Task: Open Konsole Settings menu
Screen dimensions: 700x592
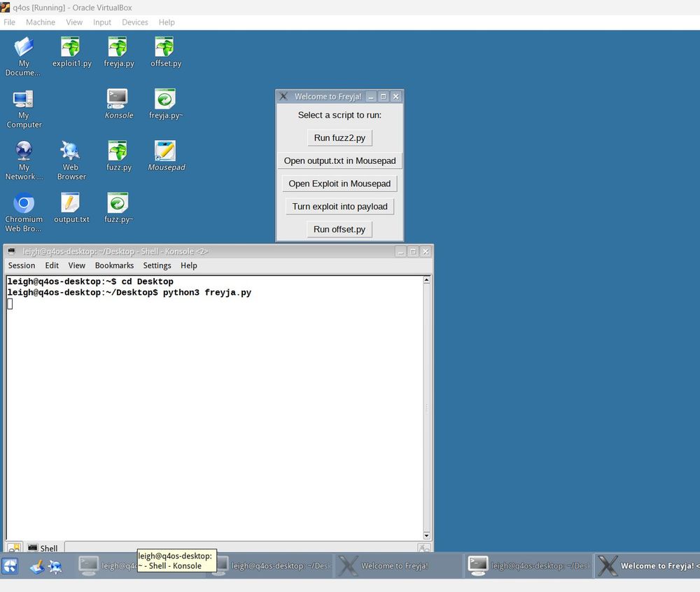Action: pos(157,266)
